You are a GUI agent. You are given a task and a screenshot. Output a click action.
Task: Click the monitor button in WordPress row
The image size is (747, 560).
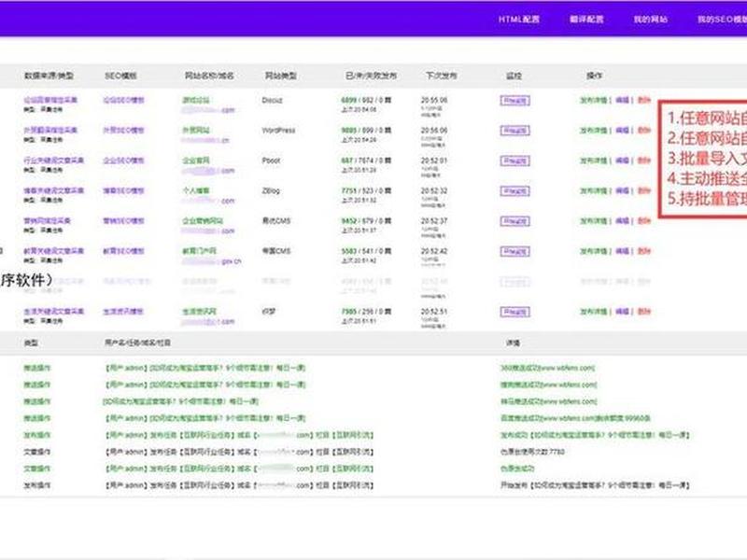pyautogui.click(x=514, y=131)
